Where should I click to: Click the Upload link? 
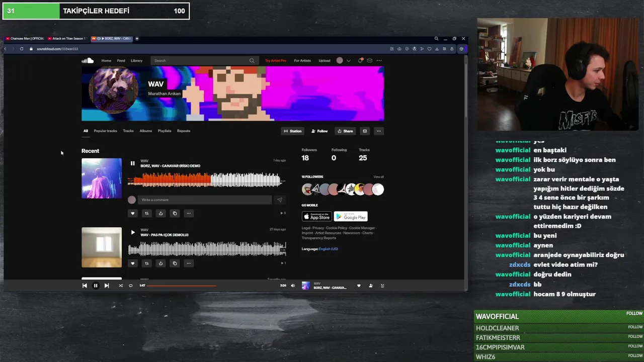tap(325, 60)
